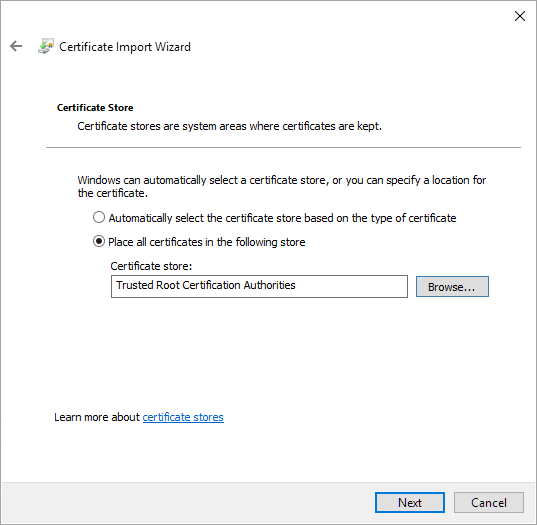Click the 'Windows can automatically select' paragraph

tap(282, 186)
